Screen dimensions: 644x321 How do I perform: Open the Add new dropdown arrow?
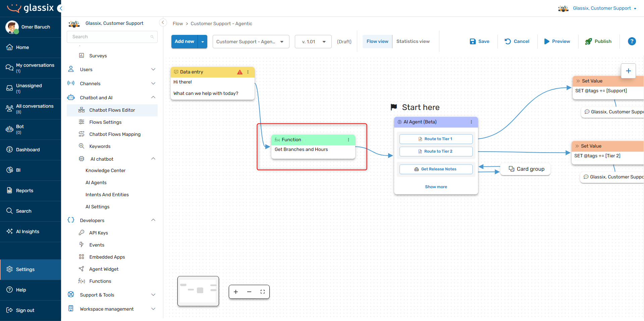tap(203, 42)
